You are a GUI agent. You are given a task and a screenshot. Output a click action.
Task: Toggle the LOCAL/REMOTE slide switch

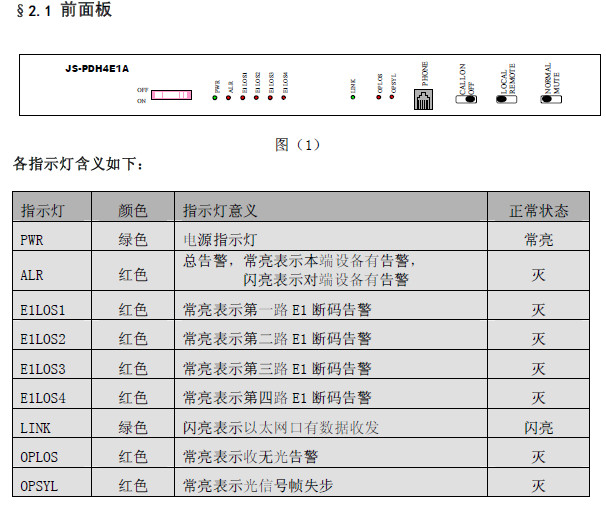507,99
